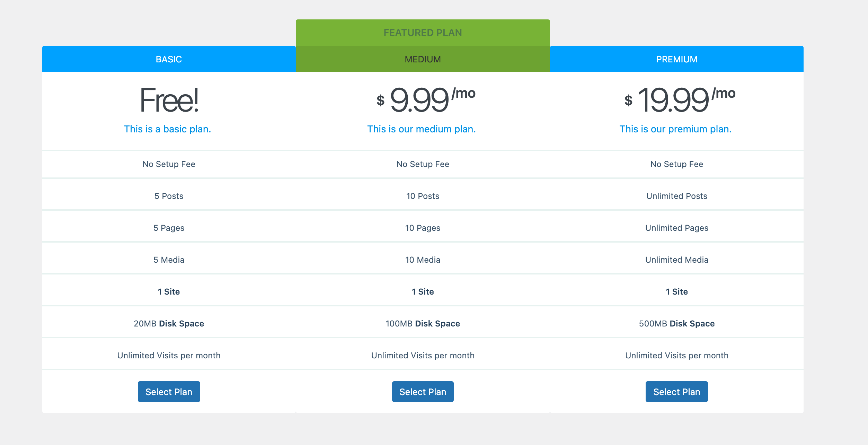
Task: Click 20MB Disk Space in Basic
Action: pyautogui.click(x=169, y=323)
